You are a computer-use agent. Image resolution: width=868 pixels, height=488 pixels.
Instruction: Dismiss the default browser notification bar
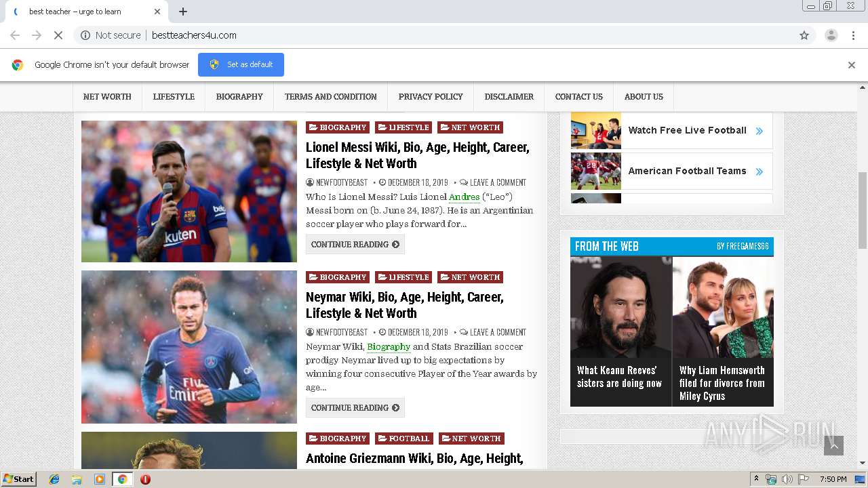click(852, 65)
